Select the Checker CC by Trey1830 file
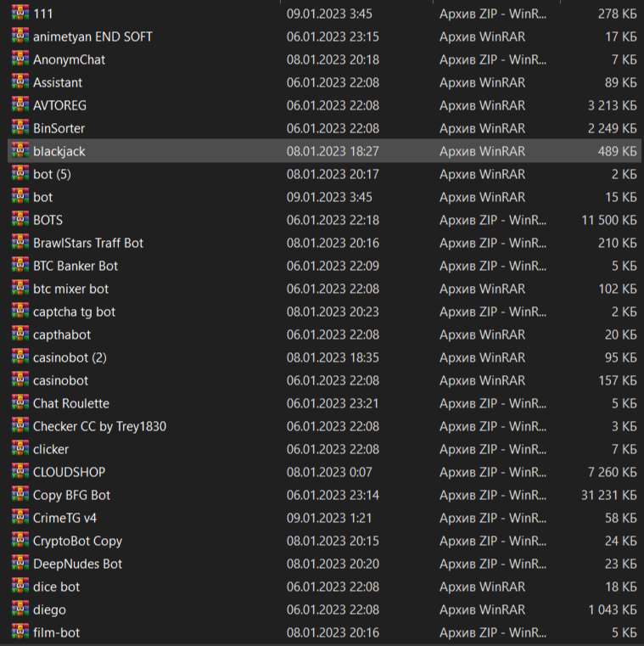Image resolution: width=644 pixels, height=646 pixels. (99, 426)
